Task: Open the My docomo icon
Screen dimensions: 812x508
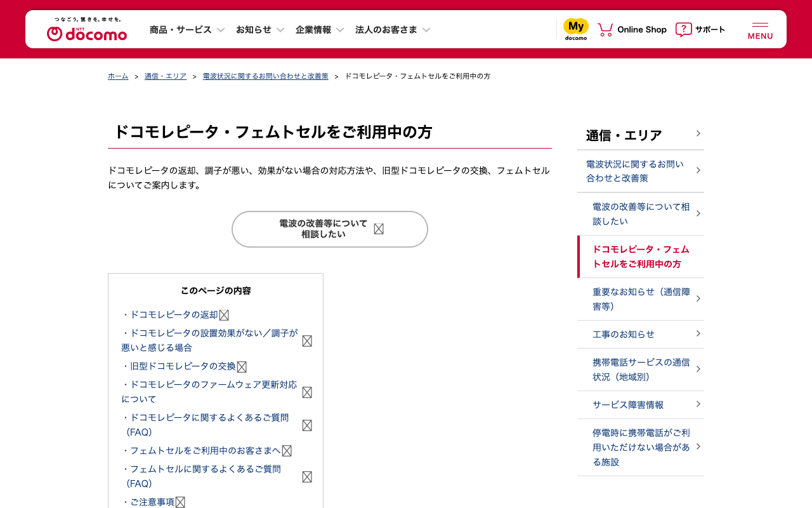Action: coord(576,29)
